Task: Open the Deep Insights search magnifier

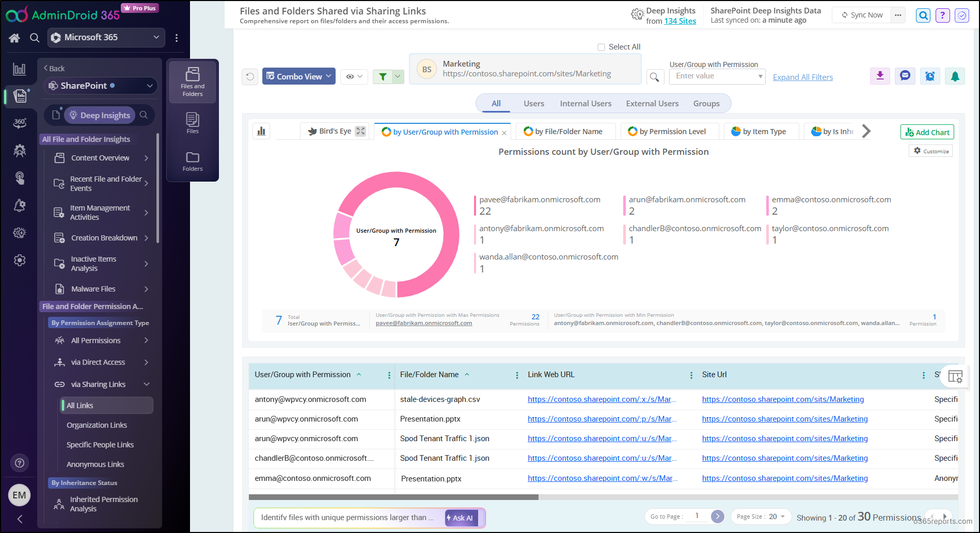Action: click(144, 115)
